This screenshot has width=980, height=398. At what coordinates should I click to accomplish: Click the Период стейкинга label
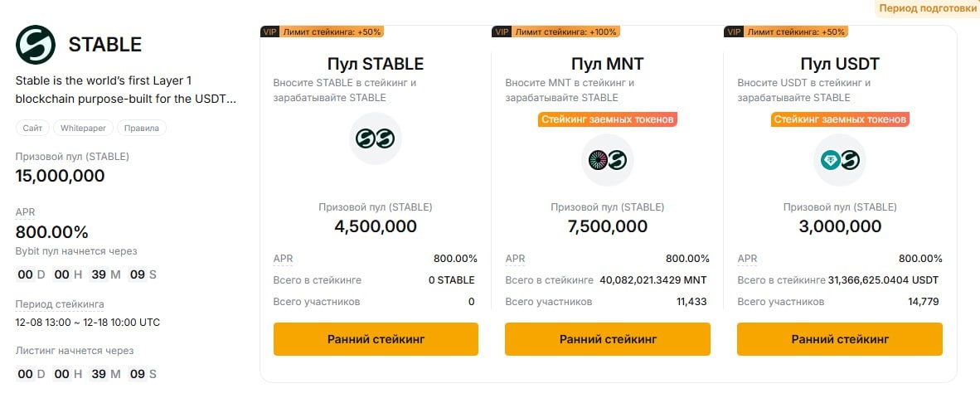pyautogui.click(x=60, y=304)
